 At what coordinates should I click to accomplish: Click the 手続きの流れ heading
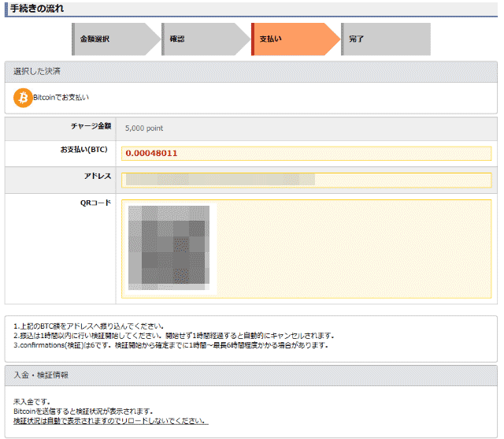pos(37,9)
